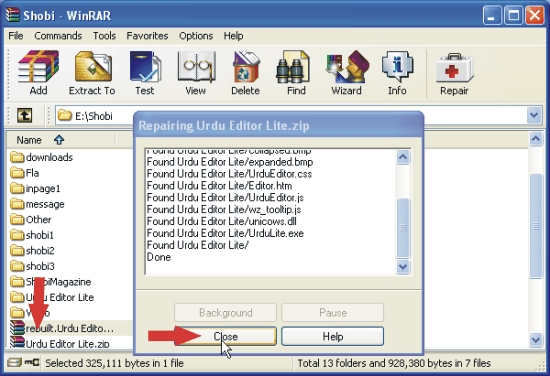Open the Favorites menu
Image resolution: width=550 pixels, height=376 pixels.
pyautogui.click(x=147, y=36)
